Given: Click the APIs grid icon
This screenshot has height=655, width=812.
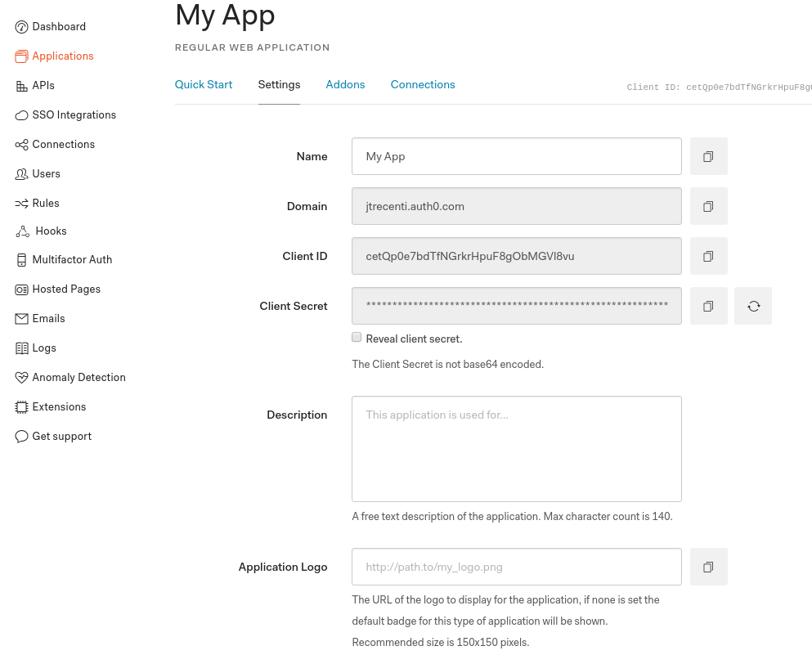Looking at the screenshot, I should point(22,86).
